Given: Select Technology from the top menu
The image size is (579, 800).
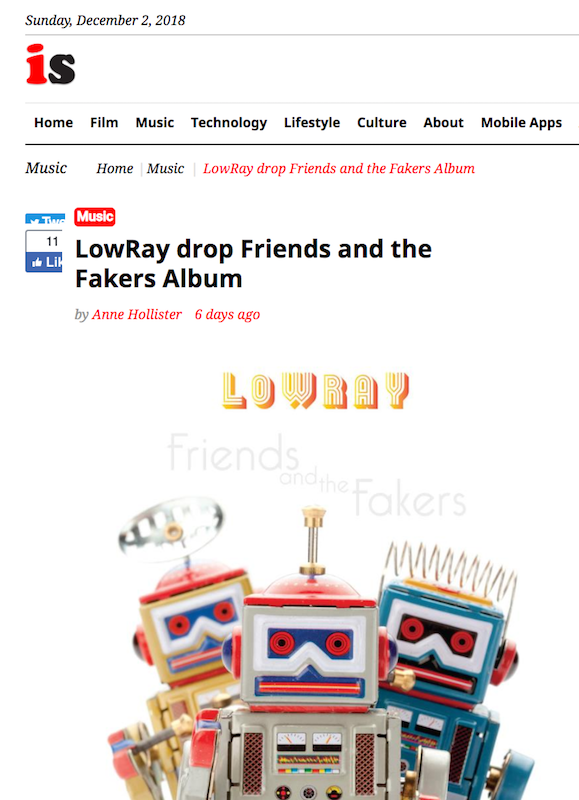Looking at the screenshot, I should pos(229,122).
